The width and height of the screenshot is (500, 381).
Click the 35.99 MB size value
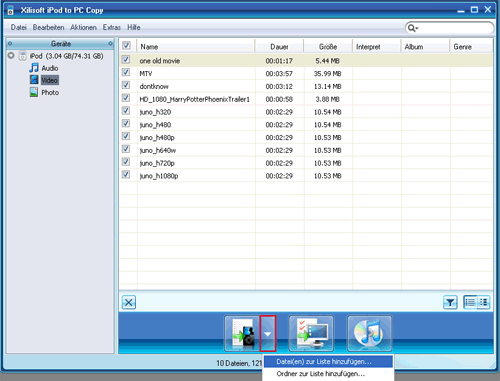click(327, 74)
